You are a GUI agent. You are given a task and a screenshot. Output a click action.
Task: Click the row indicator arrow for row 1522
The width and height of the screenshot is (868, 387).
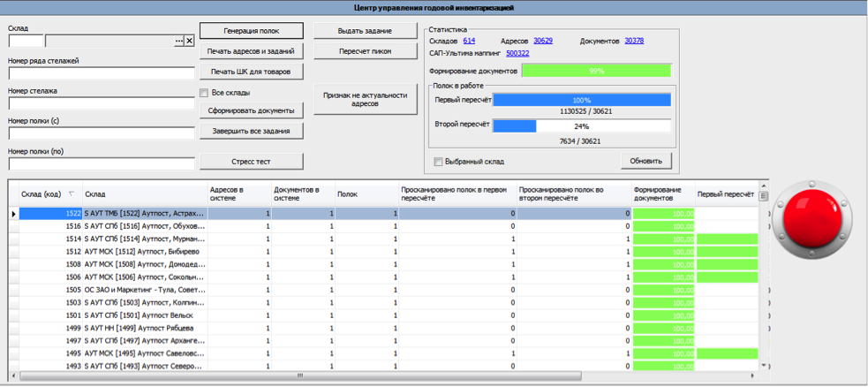13,214
